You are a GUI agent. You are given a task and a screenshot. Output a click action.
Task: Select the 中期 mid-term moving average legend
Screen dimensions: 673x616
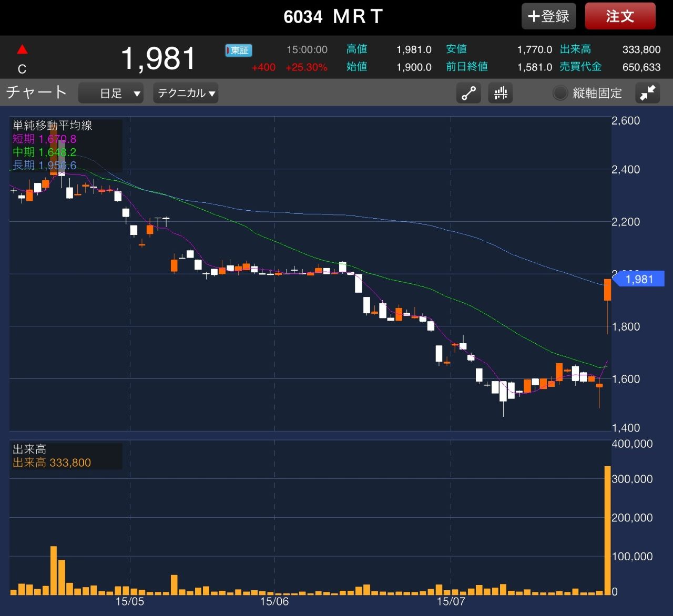point(45,152)
